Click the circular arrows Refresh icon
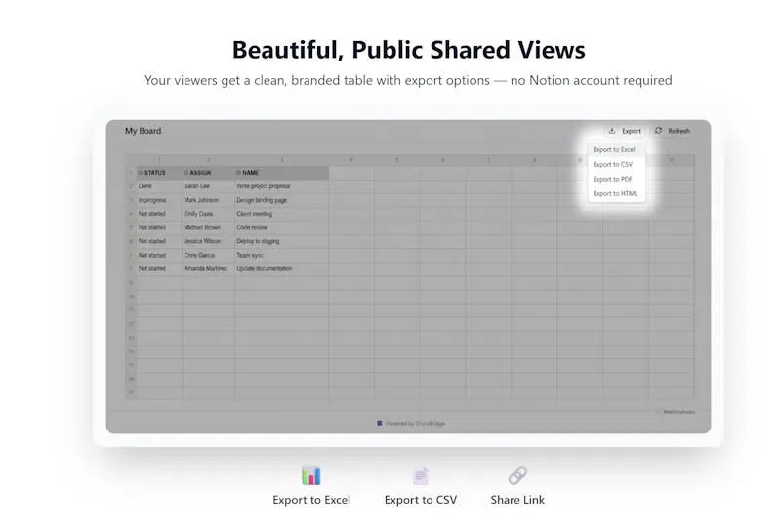Viewport: 781px width, 532px height. pyautogui.click(x=658, y=131)
